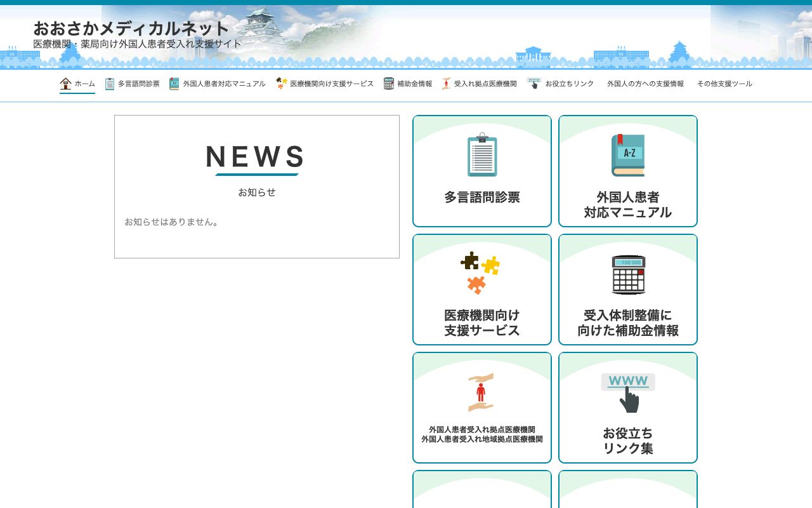Select その他支援ツール from the navigation menu
Screen dimensions: 812x508
click(724, 83)
